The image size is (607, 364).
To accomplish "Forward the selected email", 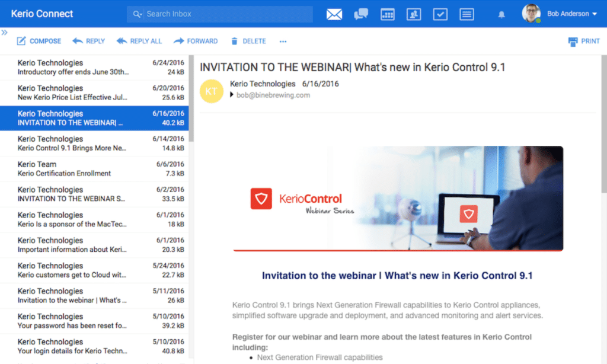I will point(196,41).
